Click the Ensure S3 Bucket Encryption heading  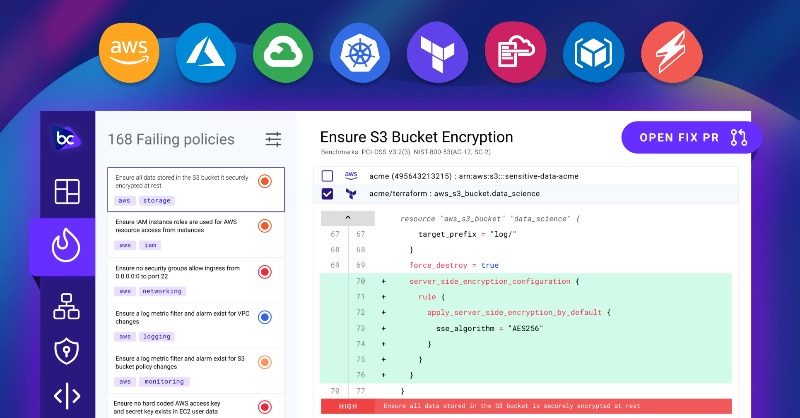(416, 137)
